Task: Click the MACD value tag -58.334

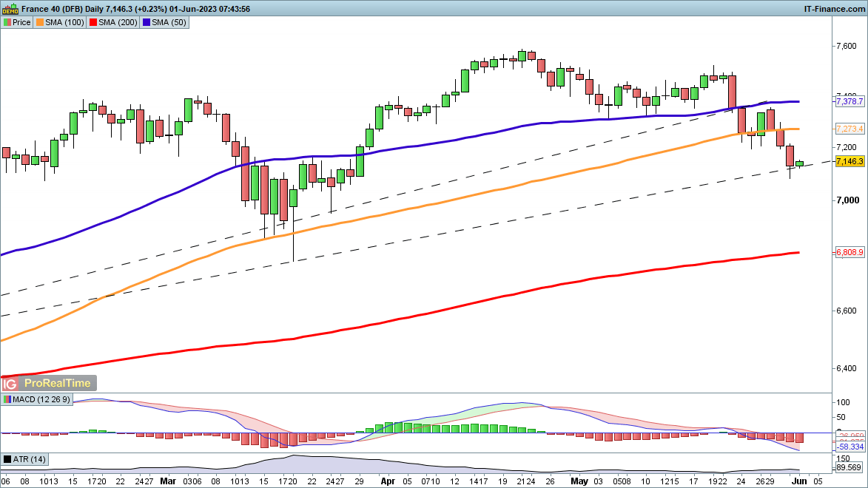Action: pyautogui.click(x=850, y=447)
